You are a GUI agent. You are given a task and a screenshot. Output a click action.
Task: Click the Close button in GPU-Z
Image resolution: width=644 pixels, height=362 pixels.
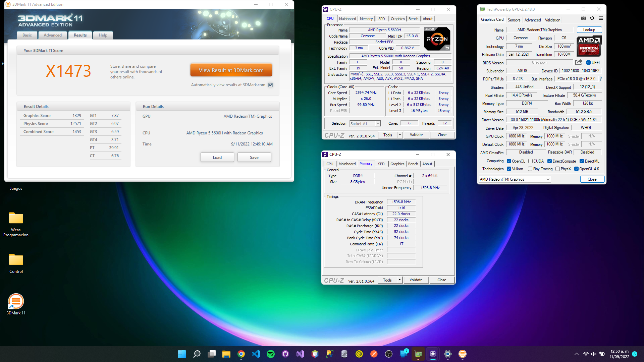pyautogui.click(x=592, y=179)
